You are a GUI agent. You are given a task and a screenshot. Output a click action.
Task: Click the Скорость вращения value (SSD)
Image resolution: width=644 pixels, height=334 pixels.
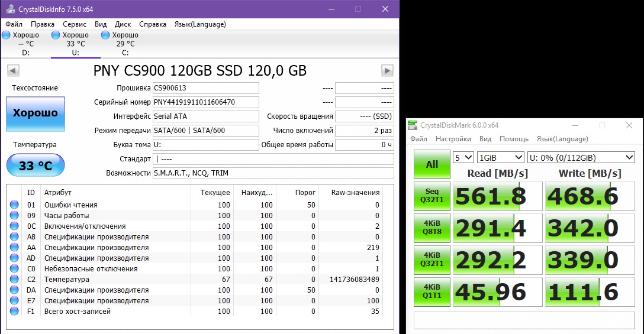(364, 116)
